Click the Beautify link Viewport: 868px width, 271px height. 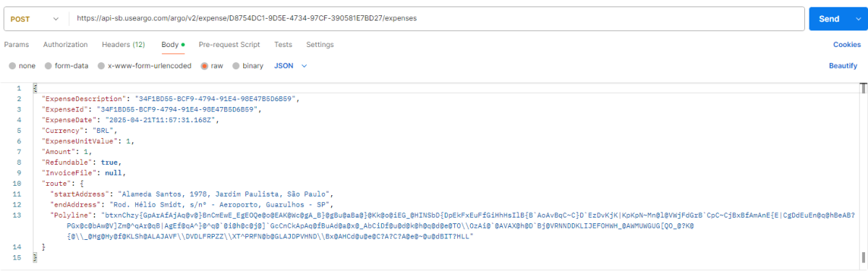coord(843,66)
